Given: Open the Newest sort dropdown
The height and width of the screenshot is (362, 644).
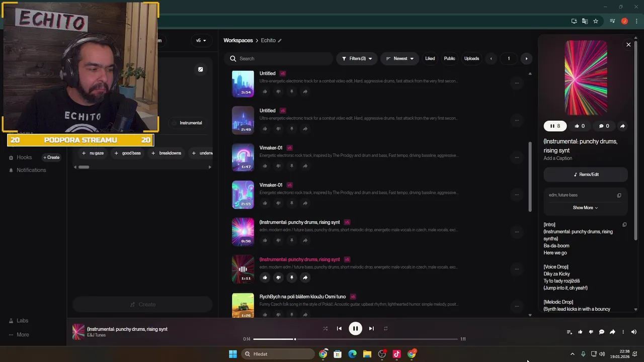Looking at the screenshot, I should [x=399, y=58].
